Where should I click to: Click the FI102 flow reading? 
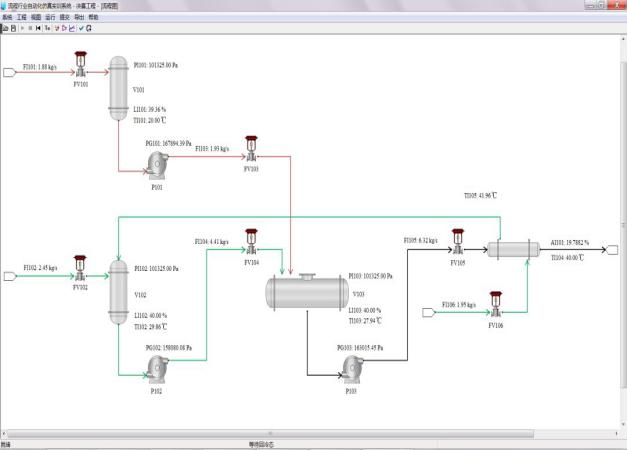click(x=40, y=268)
